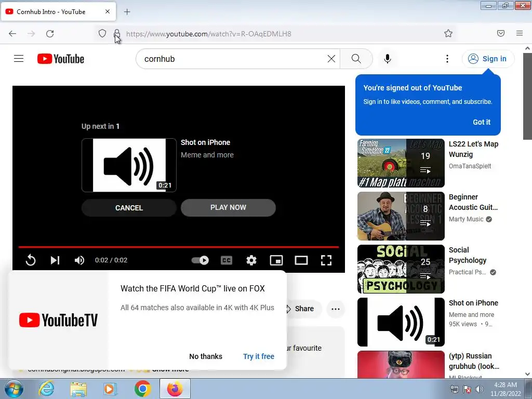Select the Cornhub Intro - YouTube tab
Image resolution: width=532 pixels, height=399 pixels.
[x=58, y=11]
